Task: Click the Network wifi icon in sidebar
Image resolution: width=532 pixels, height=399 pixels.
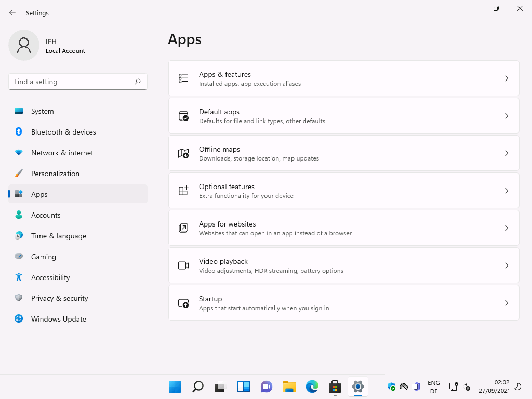Action: point(19,153)
